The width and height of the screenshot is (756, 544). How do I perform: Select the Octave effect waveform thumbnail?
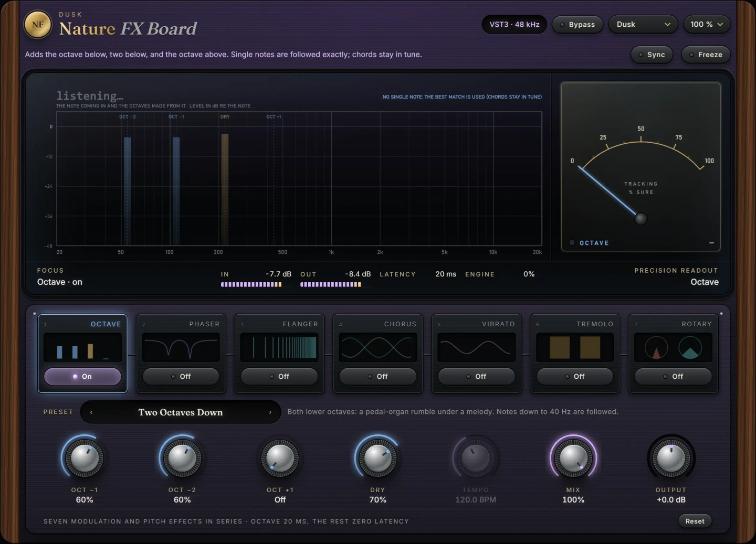[83, 348]
